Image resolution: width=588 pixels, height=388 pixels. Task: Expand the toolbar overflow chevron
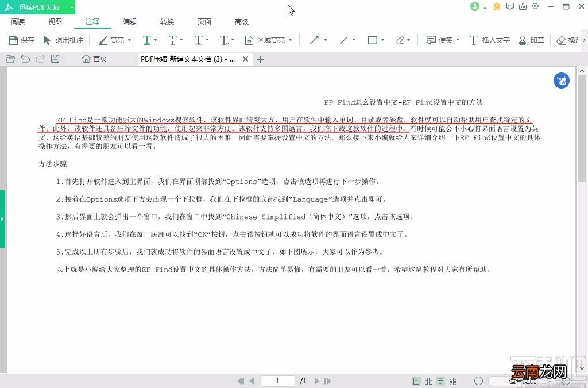pyautogui.click(x=584, y=40)
